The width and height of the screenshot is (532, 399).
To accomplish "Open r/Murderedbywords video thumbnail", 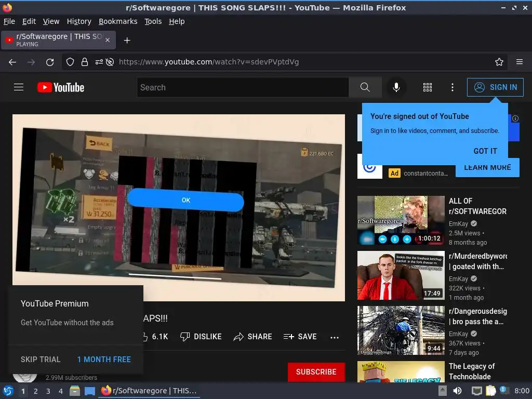I will [x=401, y=275].
